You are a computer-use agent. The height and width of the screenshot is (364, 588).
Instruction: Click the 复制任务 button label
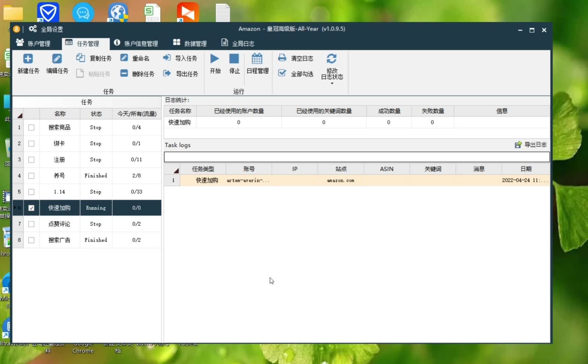click(100, 58)
